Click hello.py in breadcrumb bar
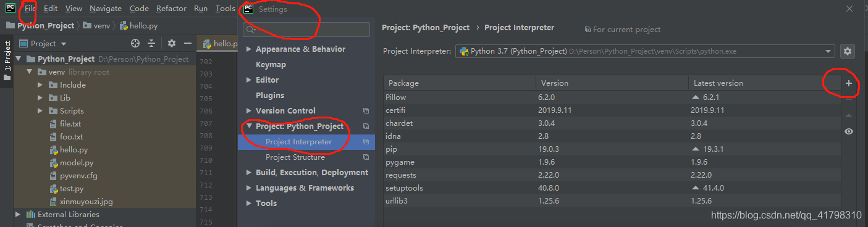The width and height of the screenshot is (868, 227). 139,26
